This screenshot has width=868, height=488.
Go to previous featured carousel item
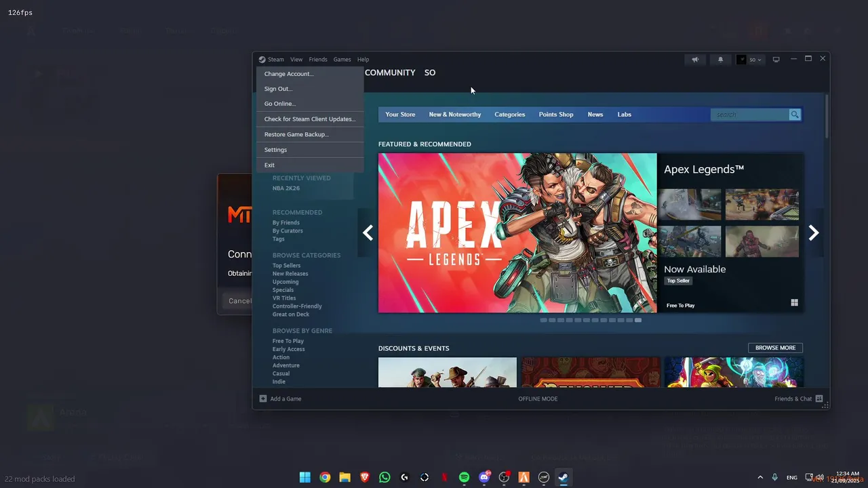pyautogui.click(x=368, y=233)
